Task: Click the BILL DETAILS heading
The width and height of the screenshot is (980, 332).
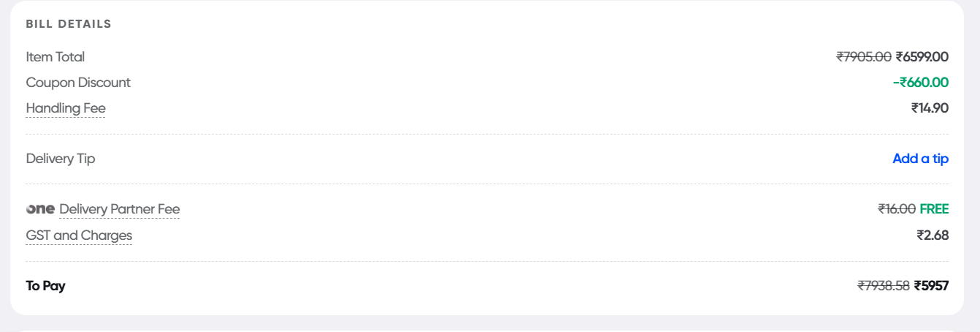Action: pyautogui.click(x=69, y=24)
